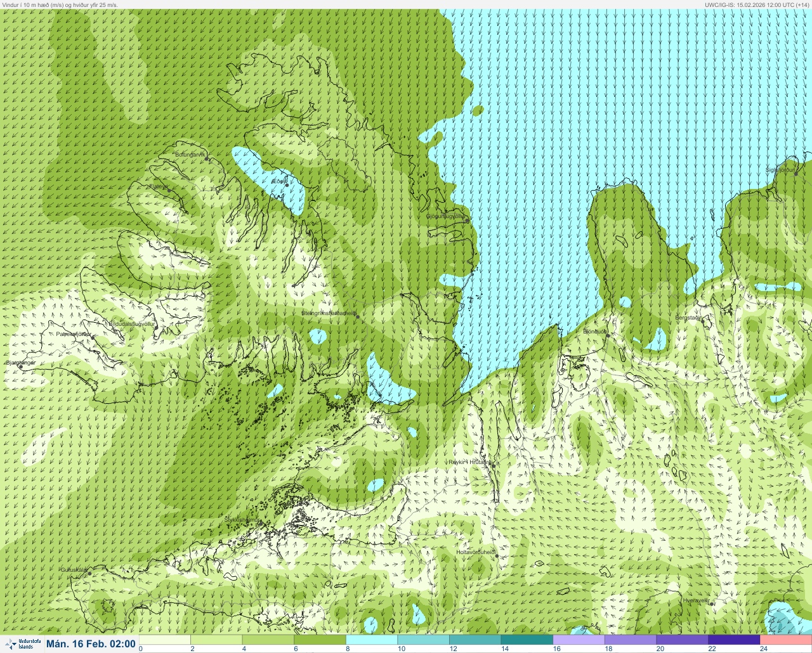The height and width of the screenshot is (653, 812).
Task: Click the Blönduós station marker
Action: (x=607, y=335)
